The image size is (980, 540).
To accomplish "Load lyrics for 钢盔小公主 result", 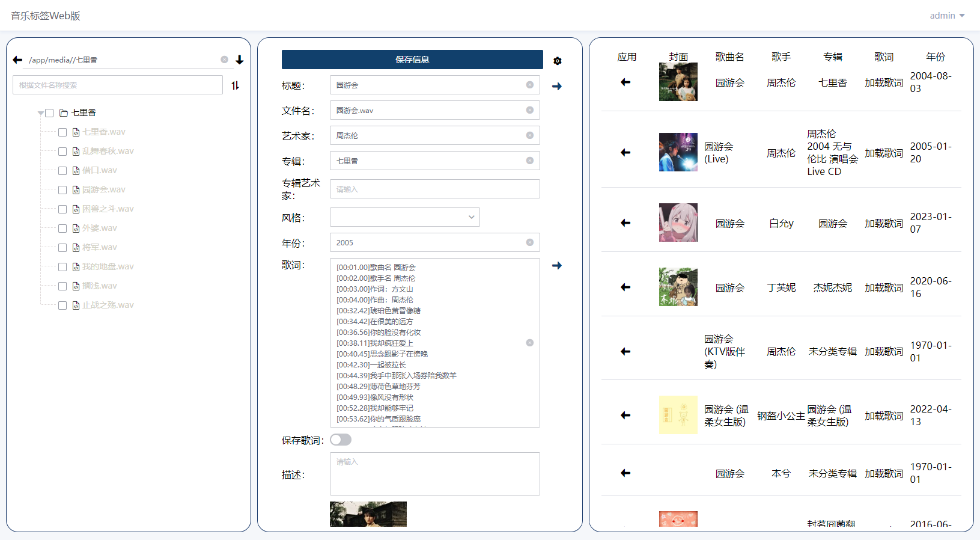I will (x=884, y=416).
